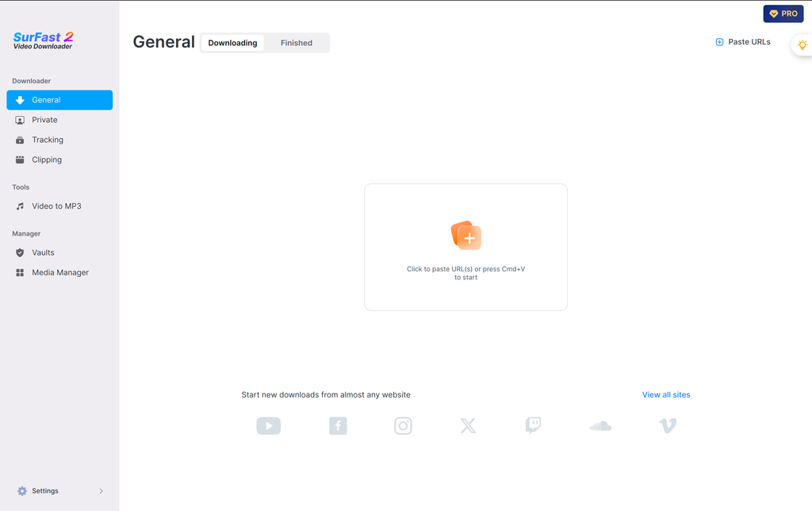
Task: Click the PRO upgrade button
Action: click(783, 13)
